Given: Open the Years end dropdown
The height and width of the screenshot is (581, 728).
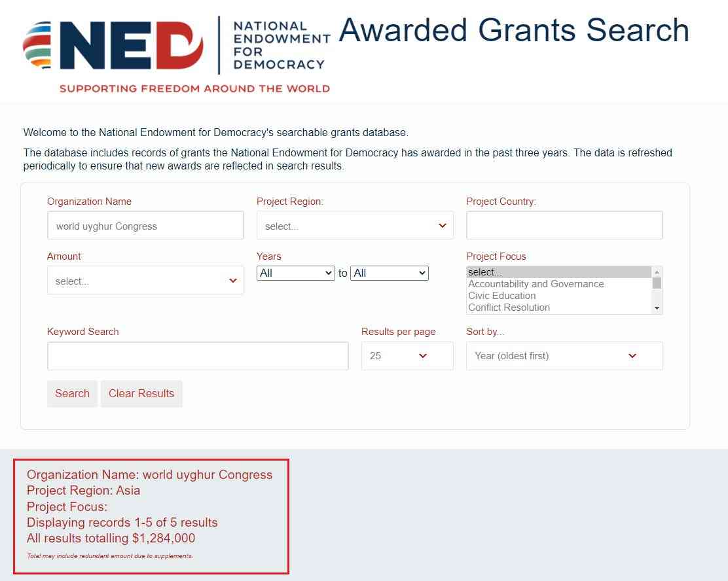Looking at the screenshot, I should (x=389, y=273).
